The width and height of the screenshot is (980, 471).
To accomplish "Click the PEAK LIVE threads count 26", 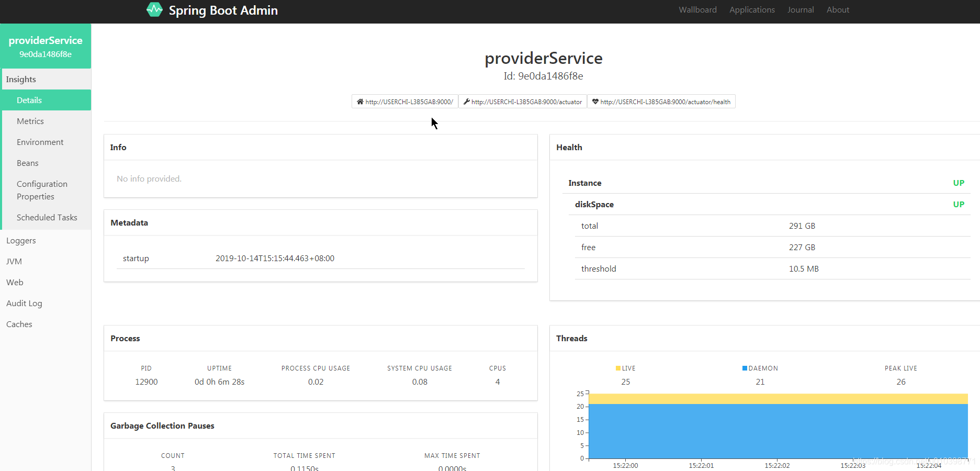I will coord(901,382).
